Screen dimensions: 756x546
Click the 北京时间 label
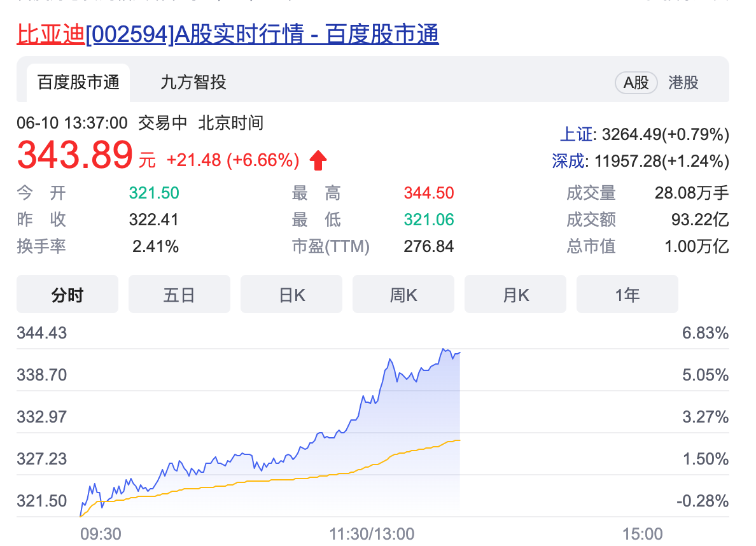(231, 123)
